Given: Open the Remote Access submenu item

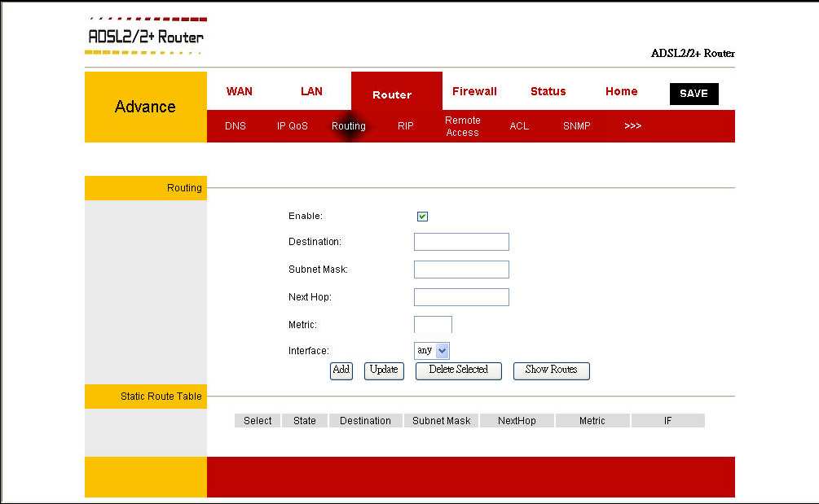Looking at the screenshot, I should point(462,126).
